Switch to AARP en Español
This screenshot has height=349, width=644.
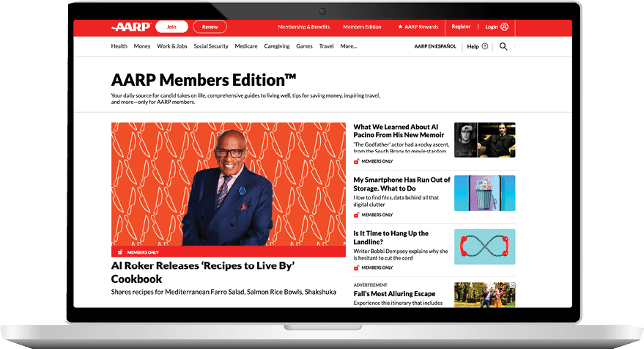pos(435,46)
